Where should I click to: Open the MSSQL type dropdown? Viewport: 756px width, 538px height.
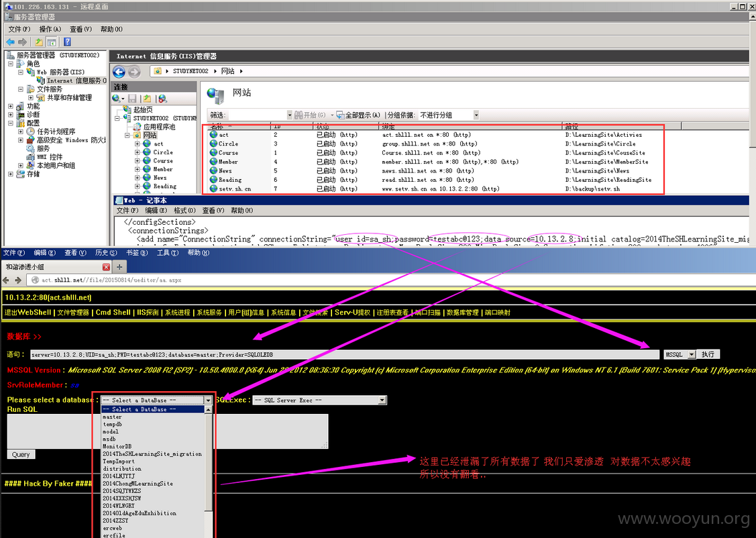point(680,354)
